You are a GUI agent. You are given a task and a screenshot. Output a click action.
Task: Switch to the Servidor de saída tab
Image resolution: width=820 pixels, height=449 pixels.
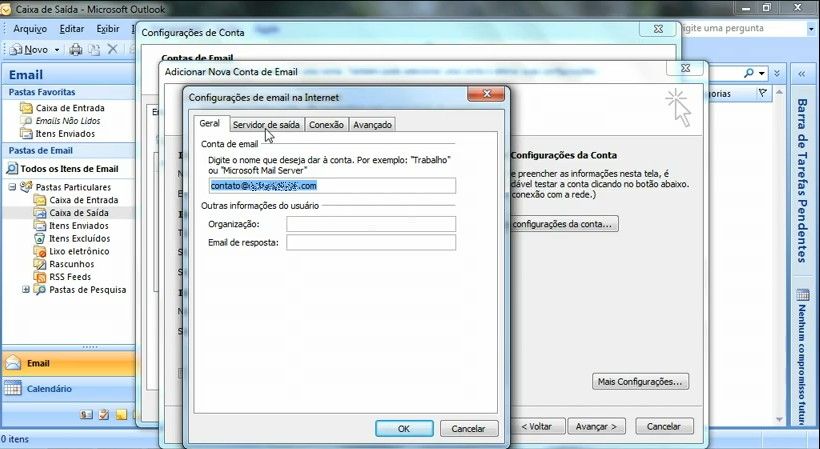coord(265,125)
